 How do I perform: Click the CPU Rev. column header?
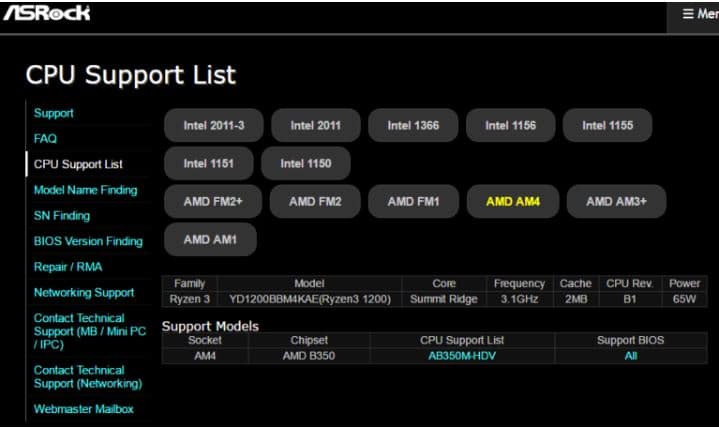(x=630, y=283)
